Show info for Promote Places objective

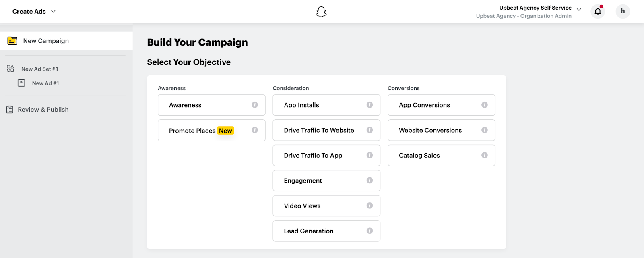click(x=255, y=130)
